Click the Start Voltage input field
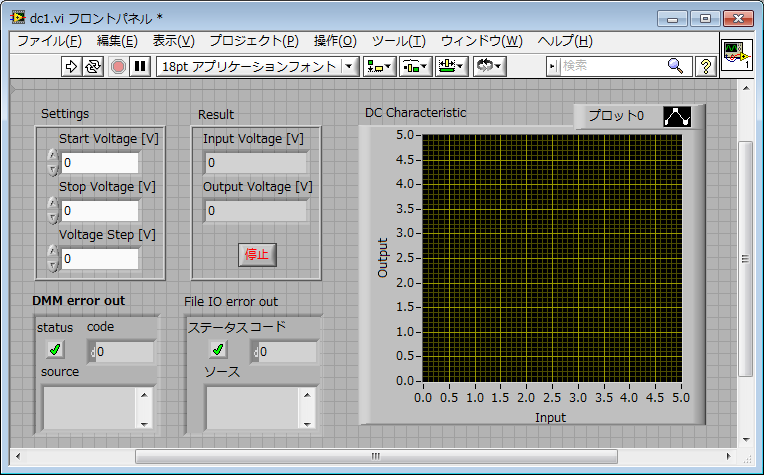The image size is (764, 475). click(x=100, y=163)
